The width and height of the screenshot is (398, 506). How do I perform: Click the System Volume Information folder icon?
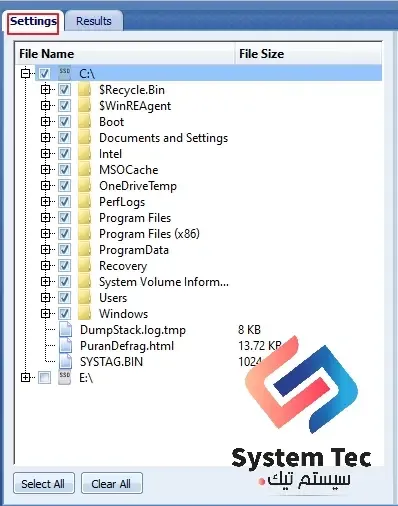tap(85, 282)
